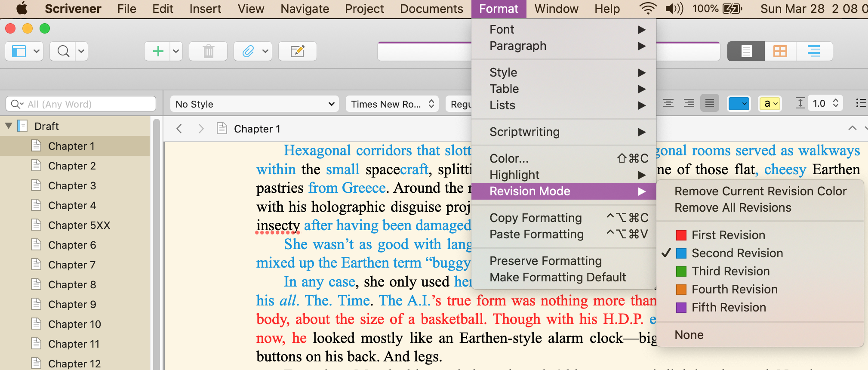Go back with navigation arrow
This screenshot has width=868, height=370.
tap(179, 129)
